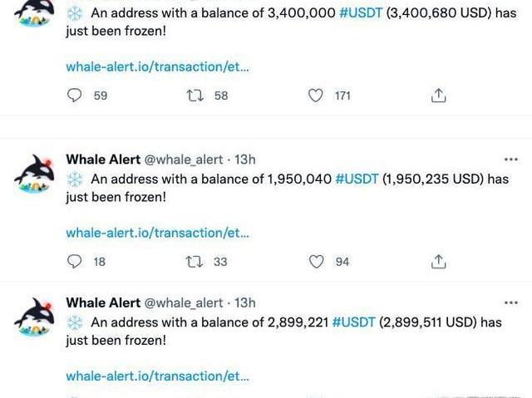
Task: Open whale-alert.io link in 2,899,221 tweet
Action: pos(157,376)
